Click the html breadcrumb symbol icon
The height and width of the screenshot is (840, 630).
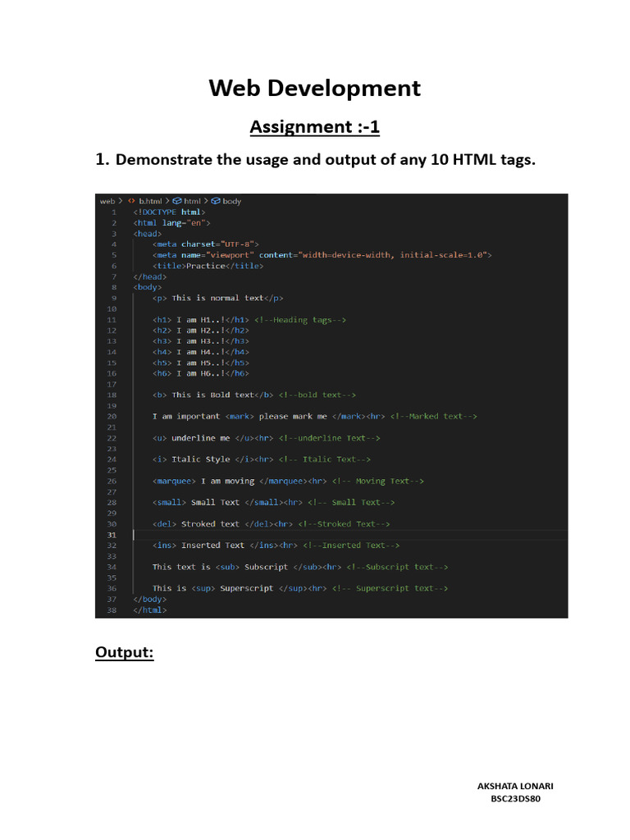[x=177, y=201]
